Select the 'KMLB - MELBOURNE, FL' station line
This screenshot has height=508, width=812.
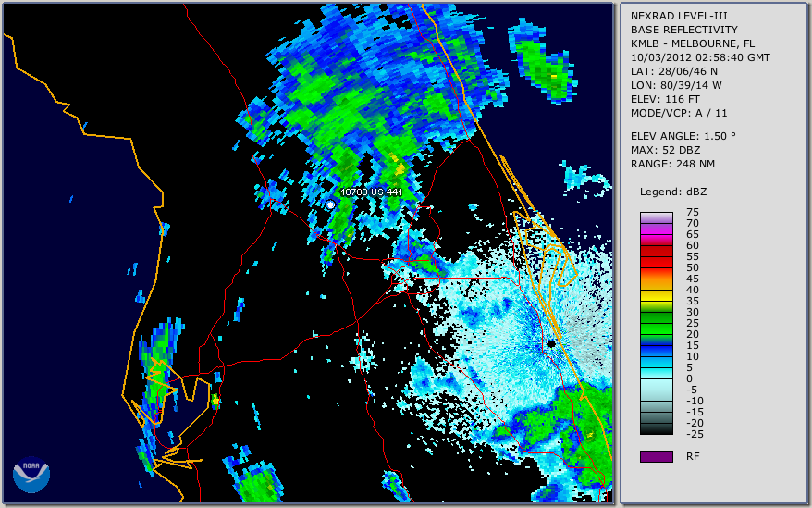pos(693,44)
